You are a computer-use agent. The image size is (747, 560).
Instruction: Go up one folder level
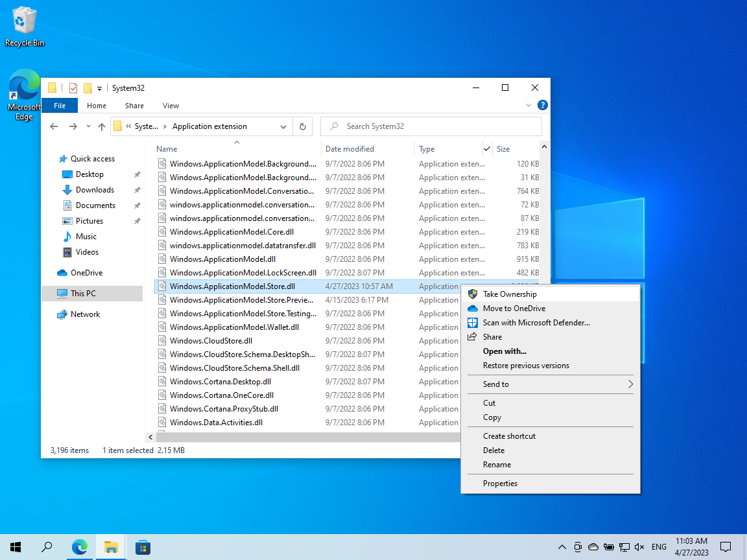pos(101,126)
